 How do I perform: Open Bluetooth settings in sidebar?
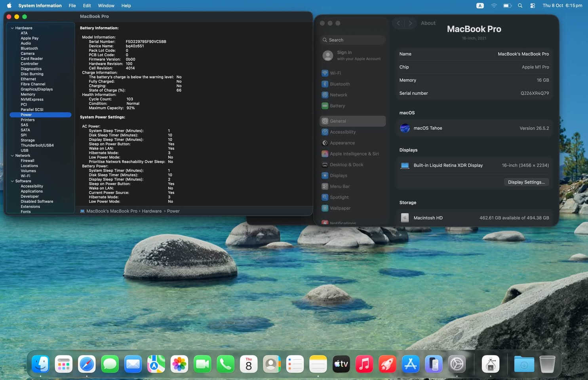pos(352,84)
